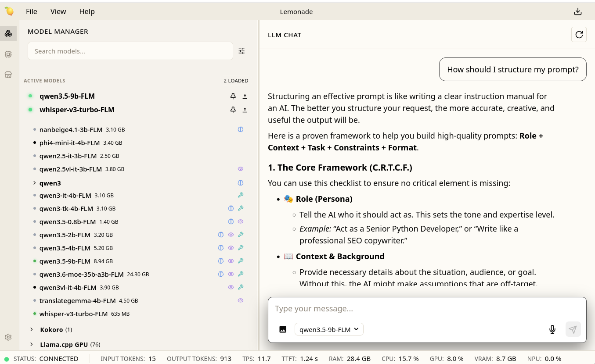Select the qwen3.5-0.8b-FLM model row

[x=138, y=221]
